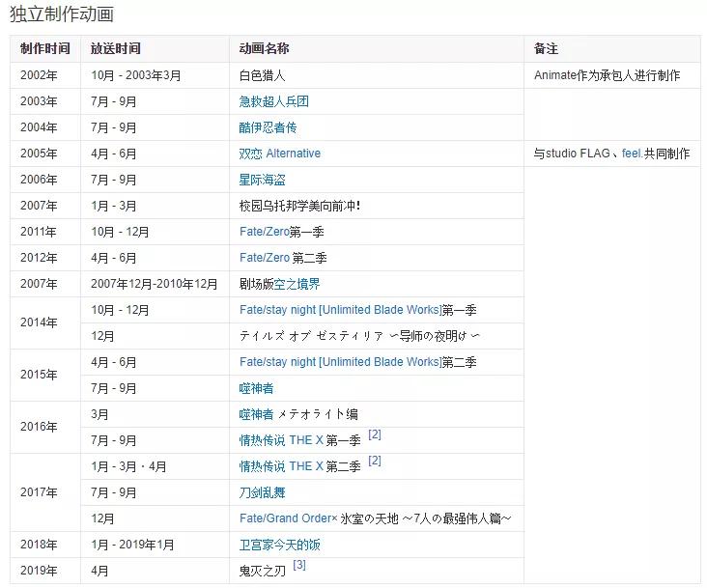
Task: Click reference [2] beside 情热传说 第一季
Action: click(x=375, y=434)
